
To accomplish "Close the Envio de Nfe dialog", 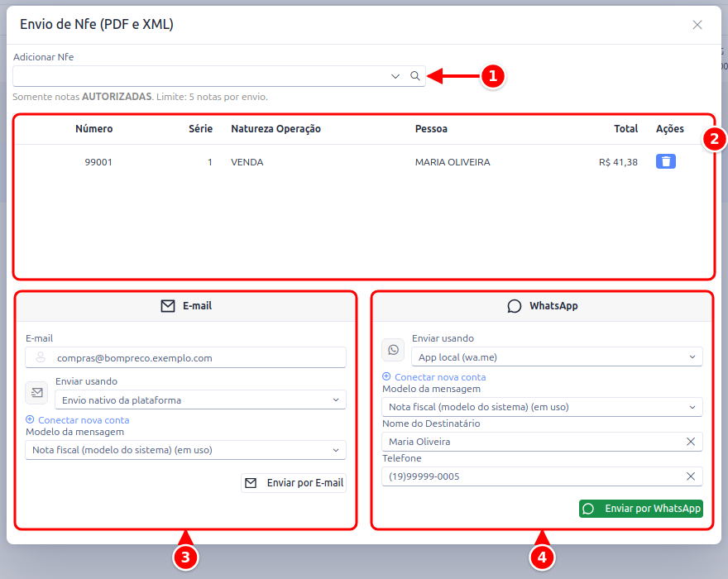I will point(697,25).
